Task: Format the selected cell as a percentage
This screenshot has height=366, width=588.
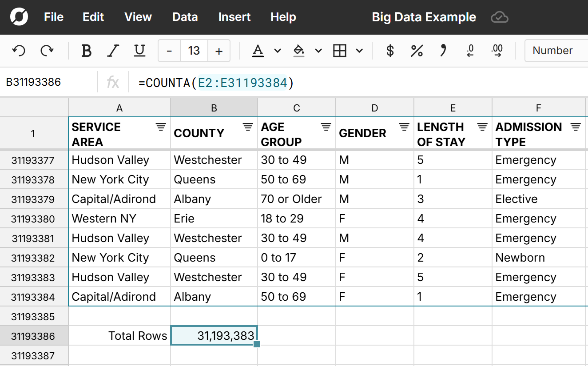Action: pyautogui.click(x=416, y=51)
